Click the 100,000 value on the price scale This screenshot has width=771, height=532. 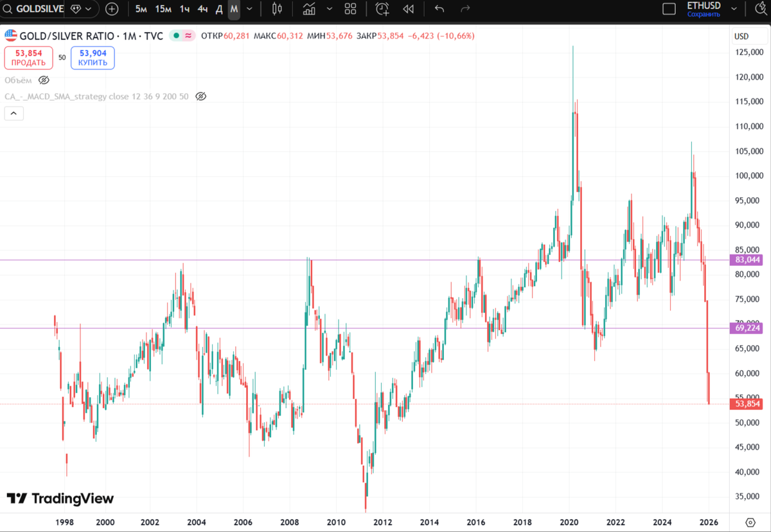749,176
